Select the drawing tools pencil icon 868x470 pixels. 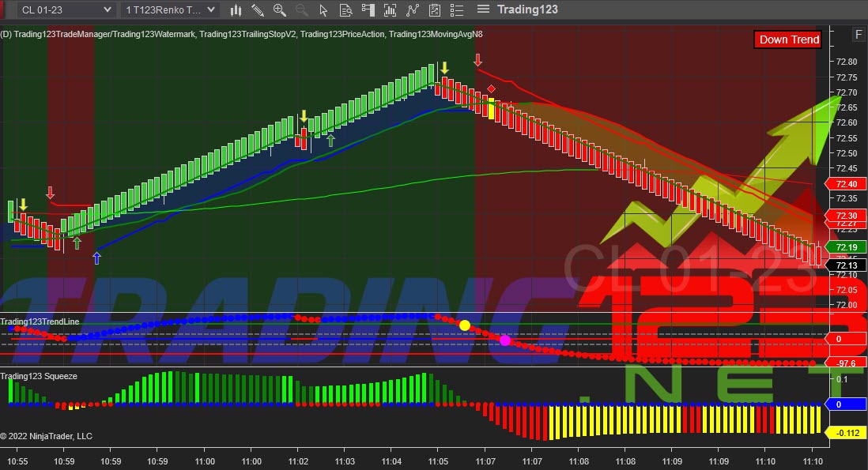point(258,9)
